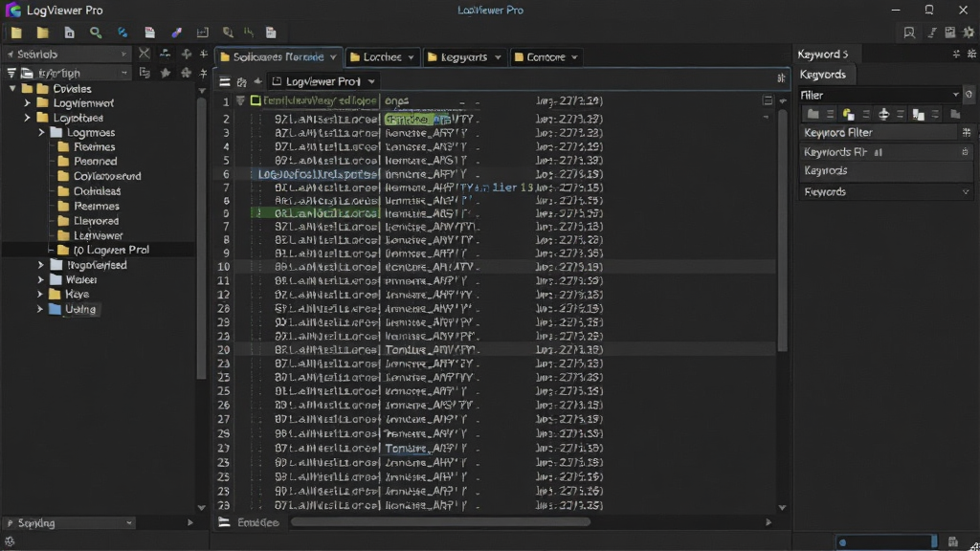
Task: Collapse the Covales root folder
Action: click(x=12, y=89)
